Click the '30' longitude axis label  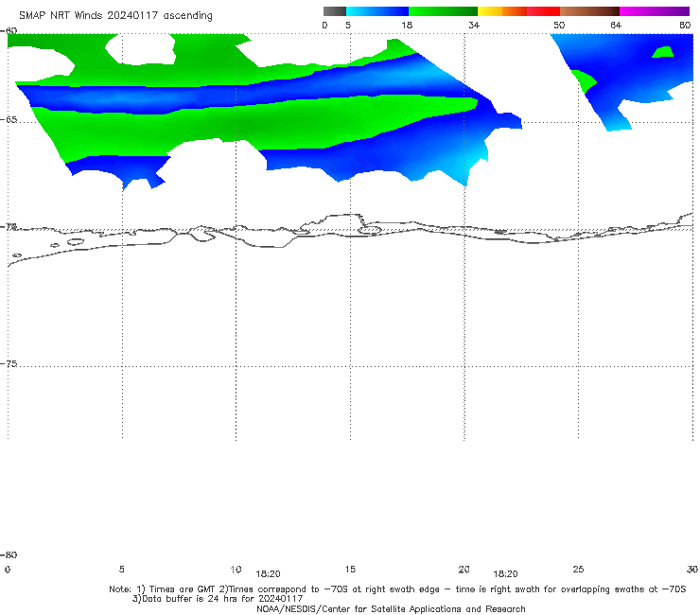(692, 570)
